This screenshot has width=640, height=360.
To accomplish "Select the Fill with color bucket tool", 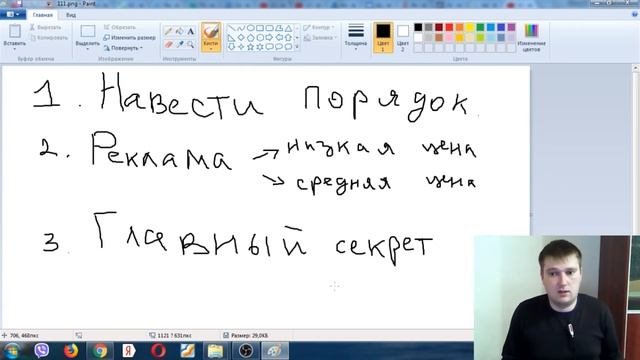I will coord(179,31).
